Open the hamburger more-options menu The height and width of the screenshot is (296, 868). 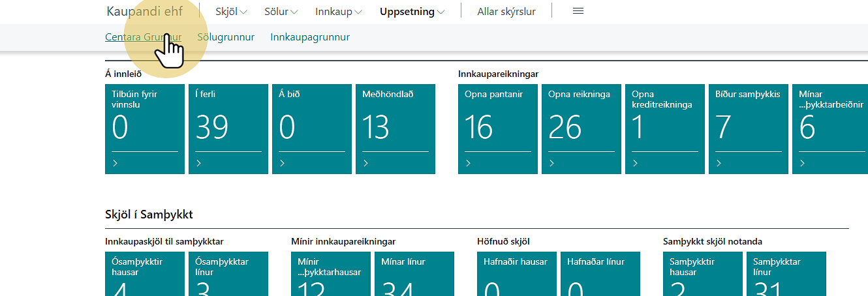(x=578, y=11)
